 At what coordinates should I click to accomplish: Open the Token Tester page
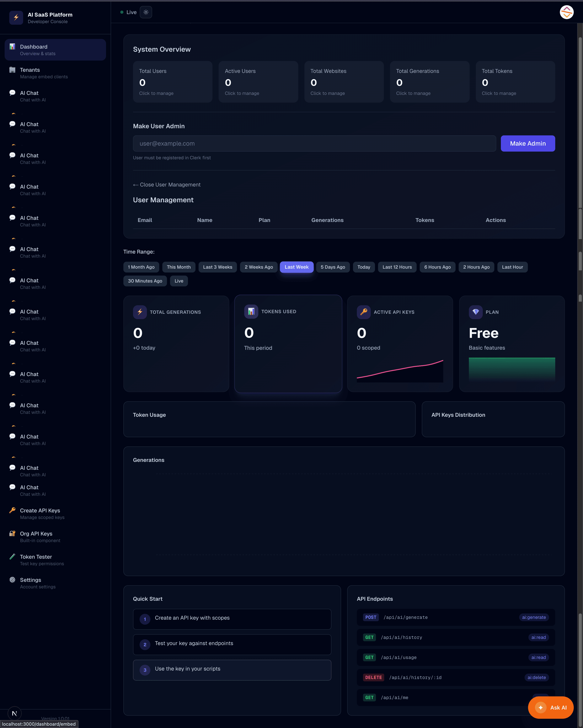(55, 560)
